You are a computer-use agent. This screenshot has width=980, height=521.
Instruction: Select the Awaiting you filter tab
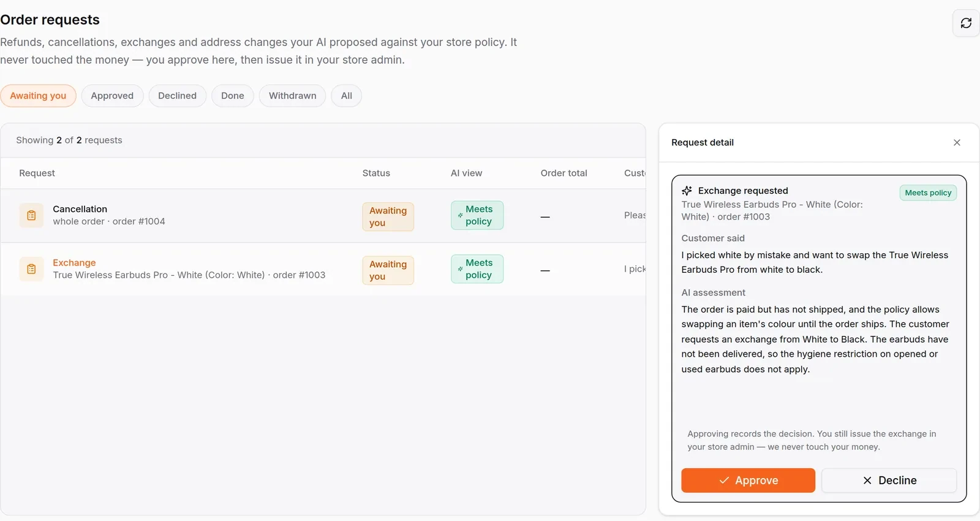[38, 96]
